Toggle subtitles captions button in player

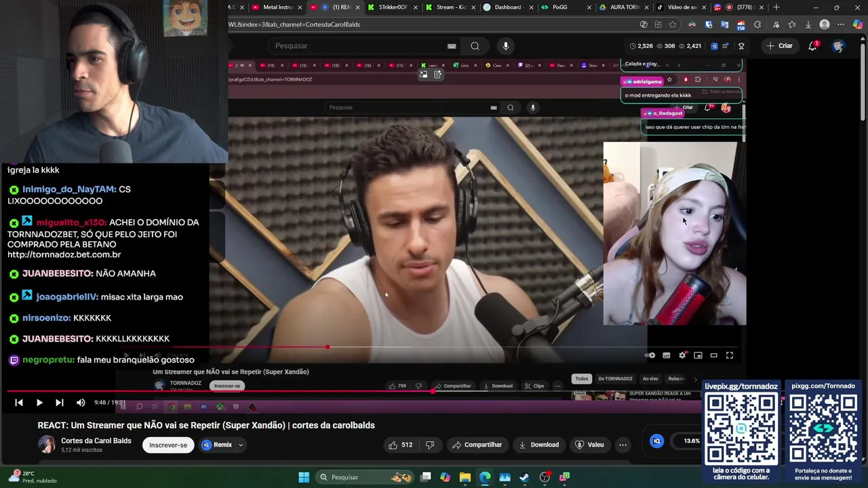click(x=667, y=355)
